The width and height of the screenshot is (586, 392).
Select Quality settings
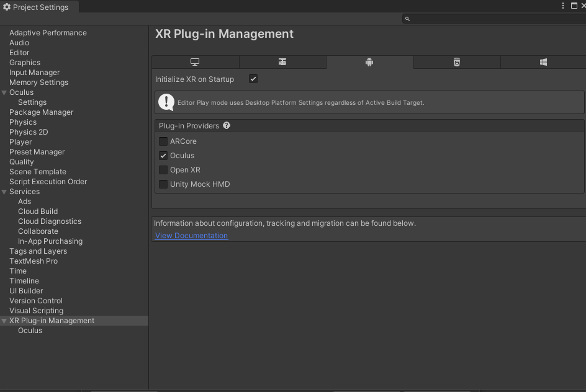click(21, 162)
